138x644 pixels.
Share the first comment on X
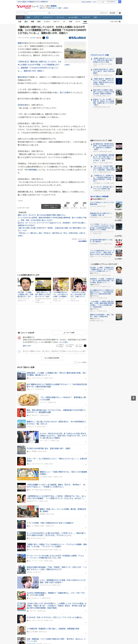85,346
